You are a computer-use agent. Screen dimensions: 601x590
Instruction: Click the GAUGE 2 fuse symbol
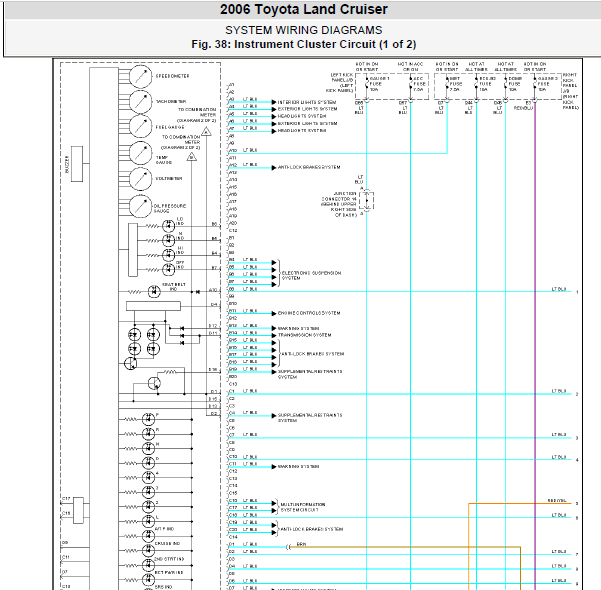coord(535,84)
